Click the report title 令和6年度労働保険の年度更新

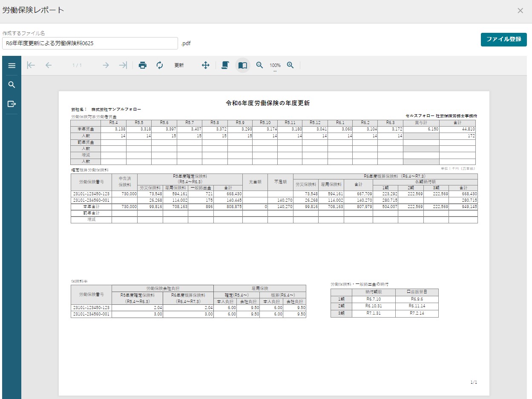point(267,103)
